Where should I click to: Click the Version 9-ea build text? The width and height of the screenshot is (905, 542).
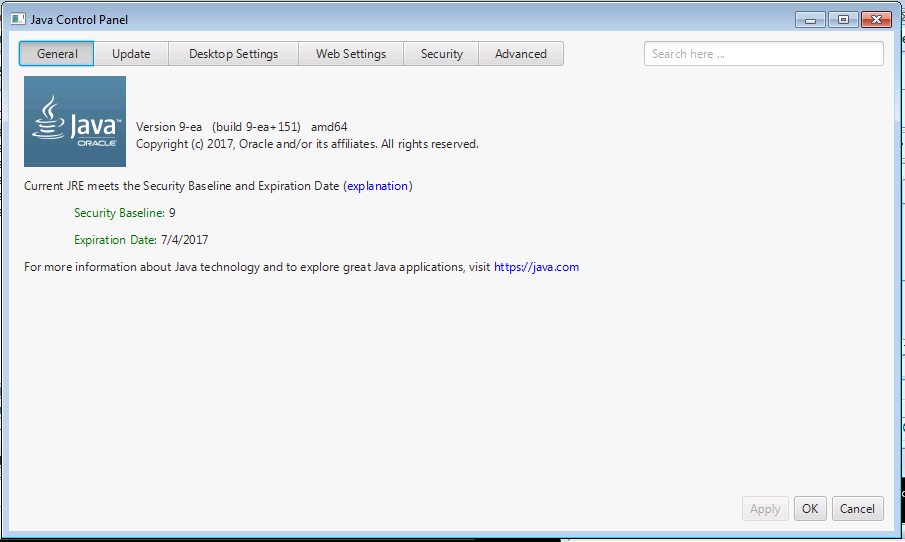tap(241, 127)
